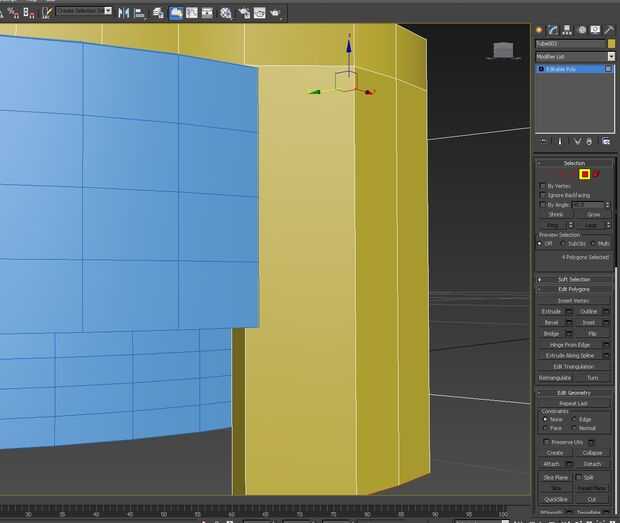
Task: Click the Bridge button
Action: [551, 334]
